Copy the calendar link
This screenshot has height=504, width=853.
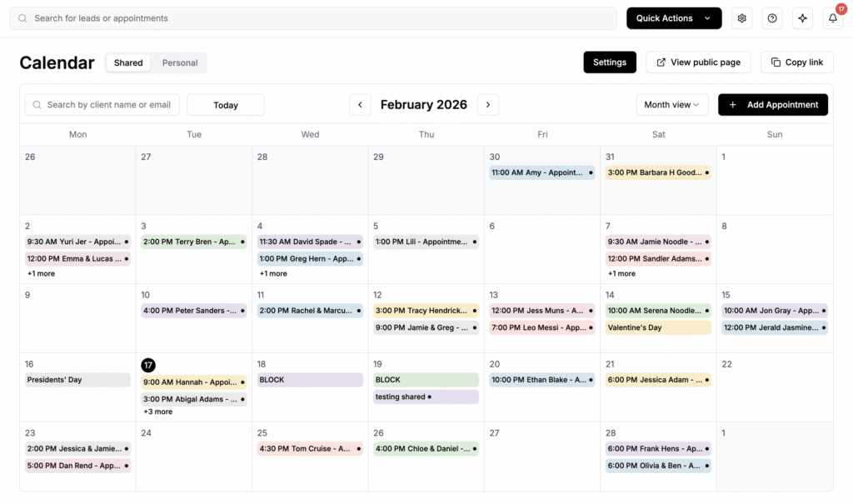pos(796,62)
